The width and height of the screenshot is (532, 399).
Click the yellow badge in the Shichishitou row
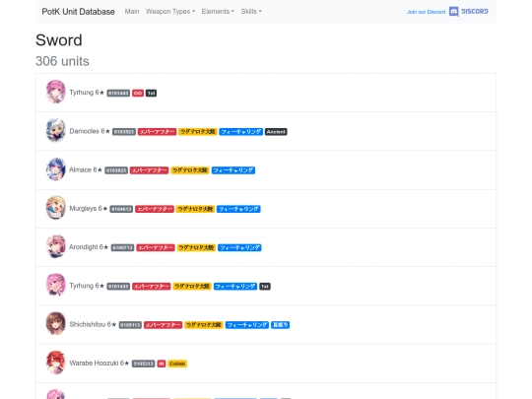coord(204,325)
